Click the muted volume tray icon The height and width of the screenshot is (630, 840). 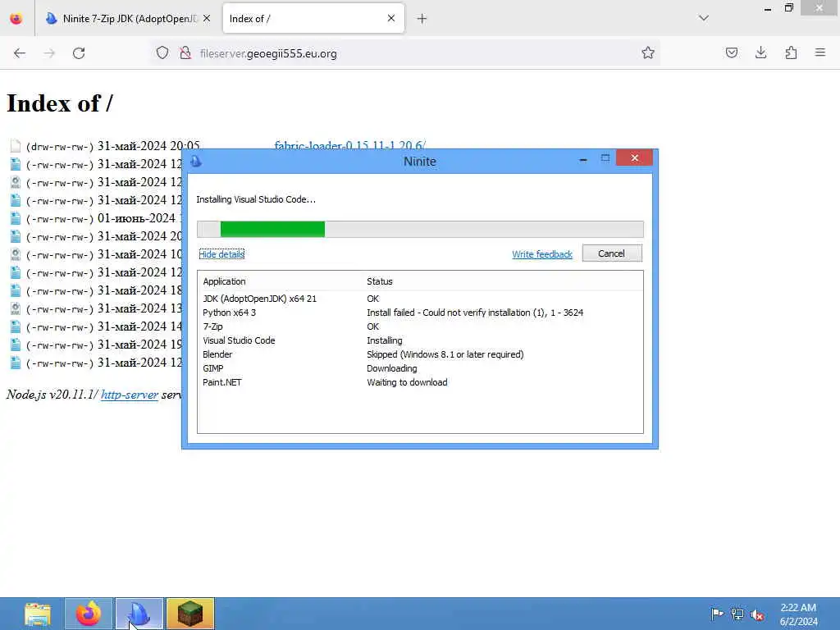(757, 614)
